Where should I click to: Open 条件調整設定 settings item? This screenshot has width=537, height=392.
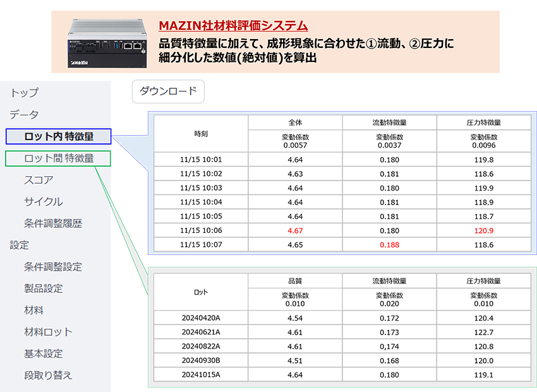(53, 267)
